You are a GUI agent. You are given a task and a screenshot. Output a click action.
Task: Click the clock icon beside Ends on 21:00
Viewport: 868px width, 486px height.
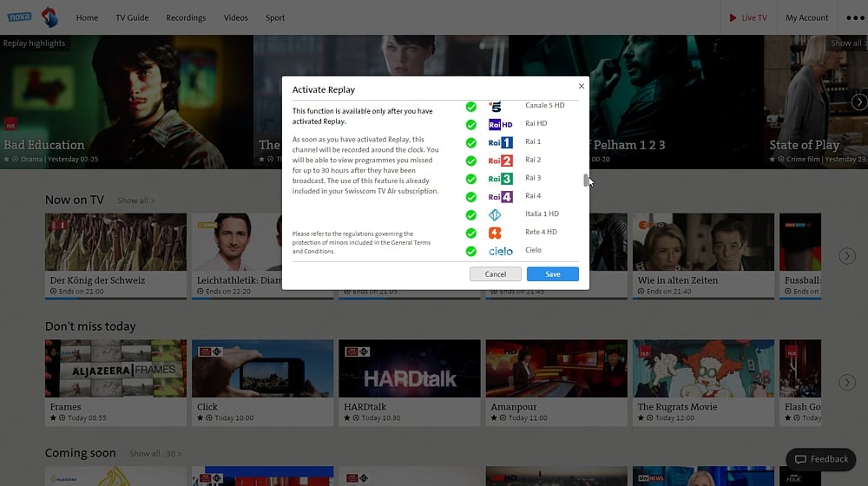53,291
